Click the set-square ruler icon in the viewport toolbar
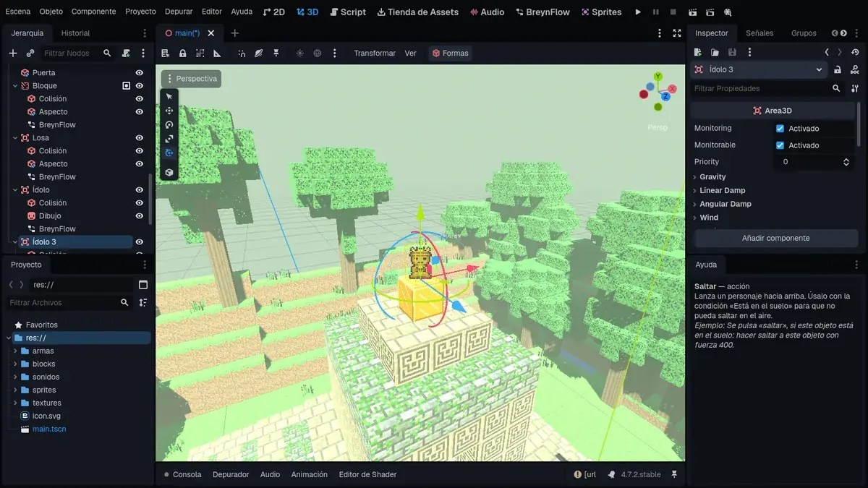 pos(217,53)
